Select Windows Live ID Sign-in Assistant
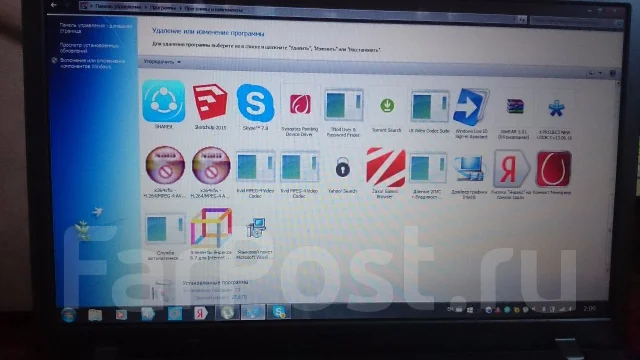Screen dimensions: 640x360 click(x=471, y=107)
